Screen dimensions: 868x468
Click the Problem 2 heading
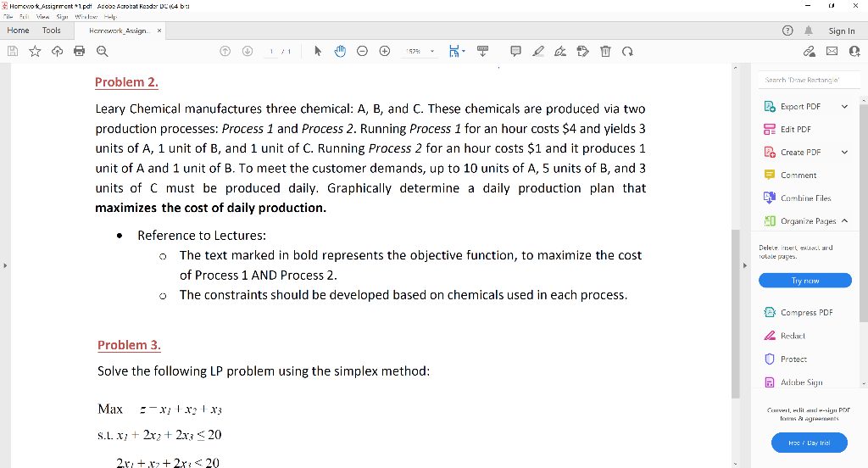click(x=126, y=82)
